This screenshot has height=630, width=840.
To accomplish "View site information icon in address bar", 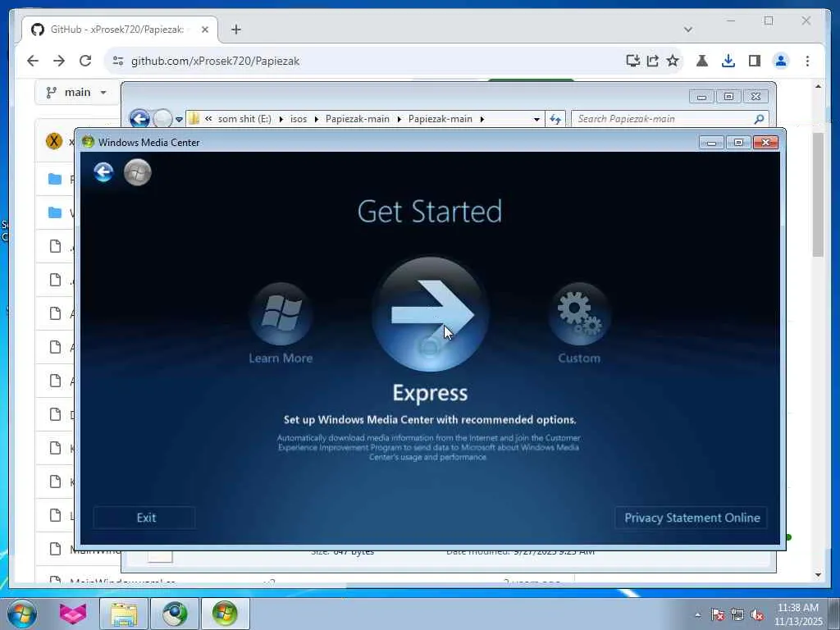I will (118, 61).
